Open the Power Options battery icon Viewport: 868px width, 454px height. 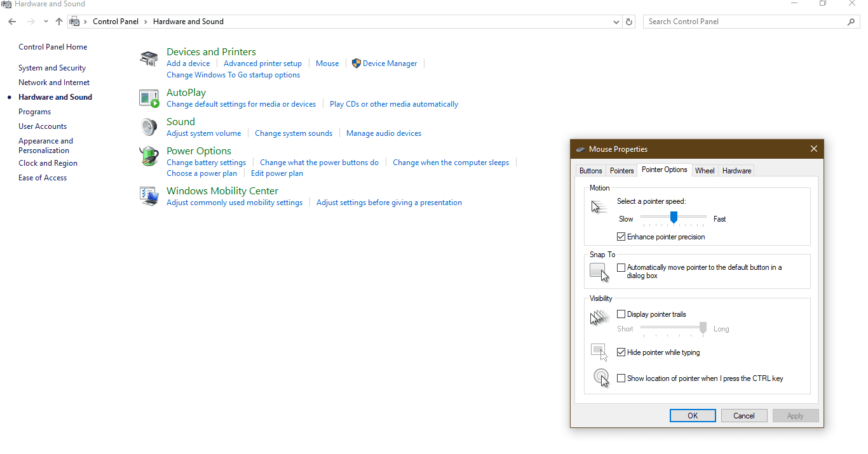pyautogui.click(x=149, y=156)
